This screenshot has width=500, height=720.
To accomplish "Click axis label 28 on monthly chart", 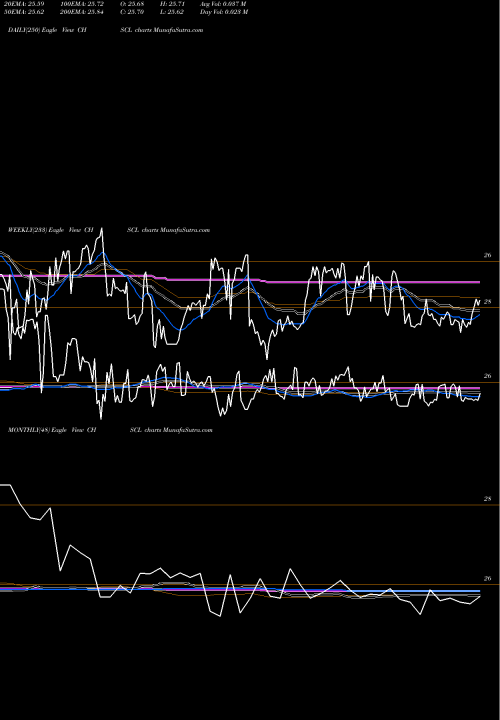I will (488, 499).
